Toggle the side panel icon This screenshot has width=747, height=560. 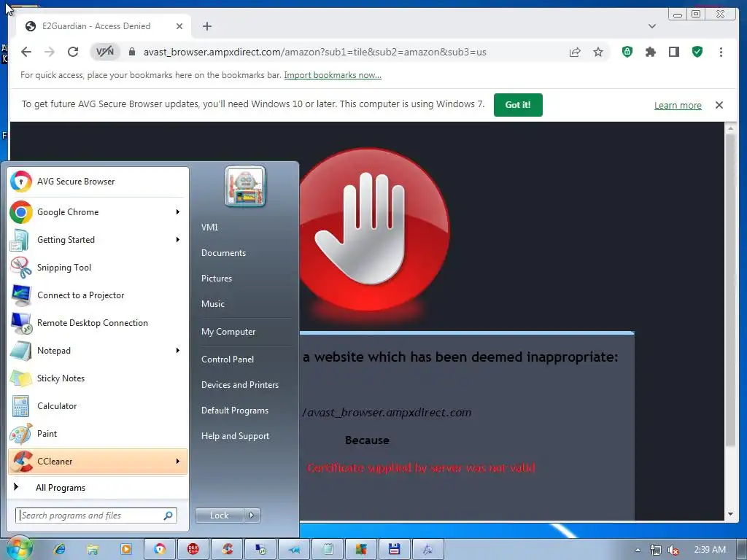673,52
